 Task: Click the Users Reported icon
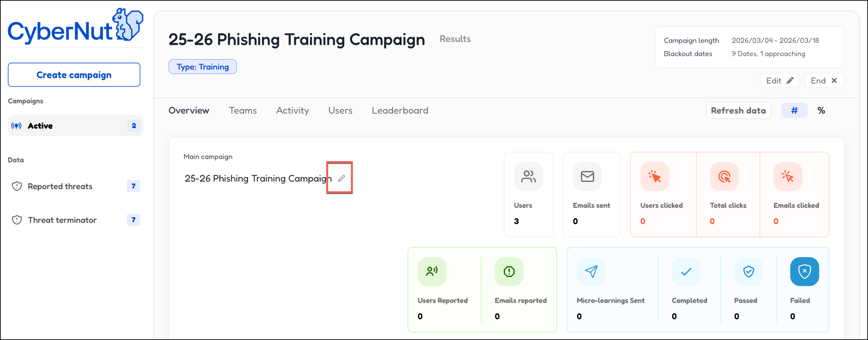click(432, 271)
